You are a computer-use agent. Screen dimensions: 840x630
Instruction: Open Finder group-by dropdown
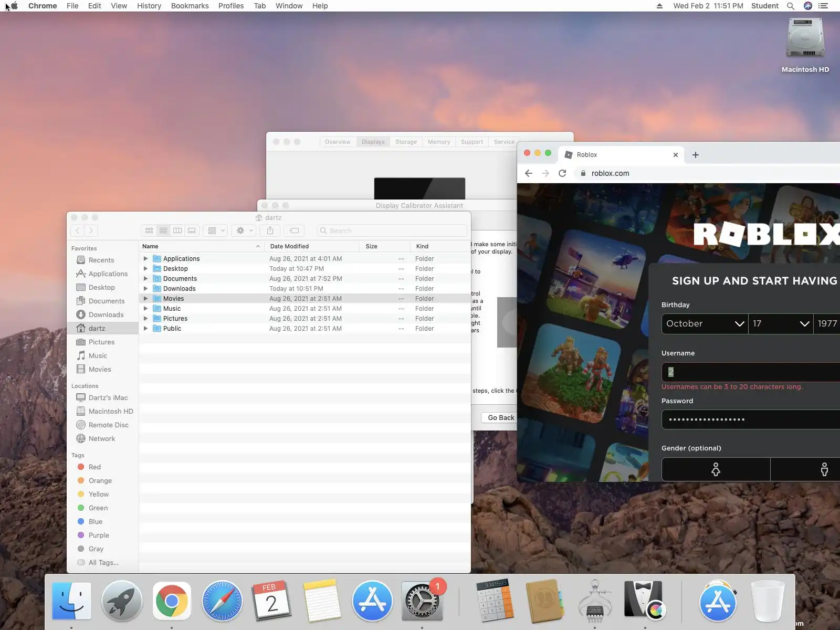click(x=215, y=230)
